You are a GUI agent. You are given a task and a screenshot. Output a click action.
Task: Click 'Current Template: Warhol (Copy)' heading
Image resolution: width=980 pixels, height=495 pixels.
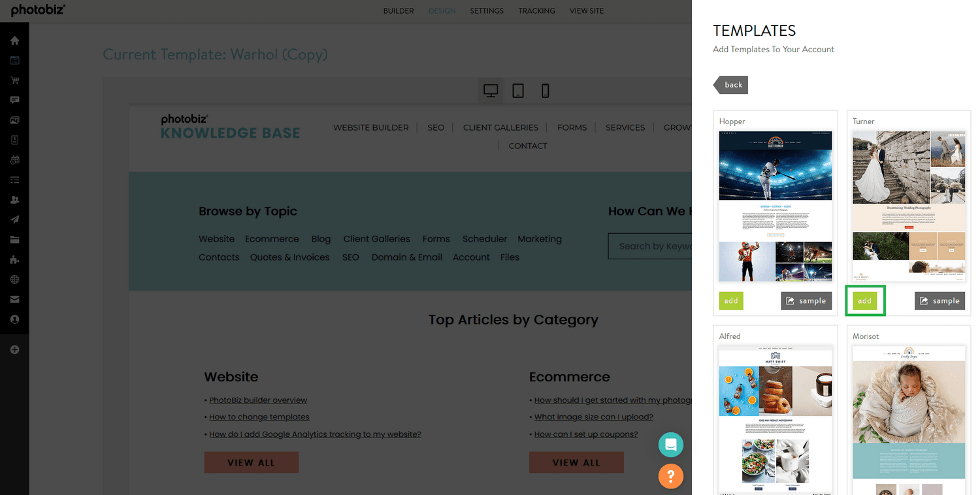(x=216, y=54)
